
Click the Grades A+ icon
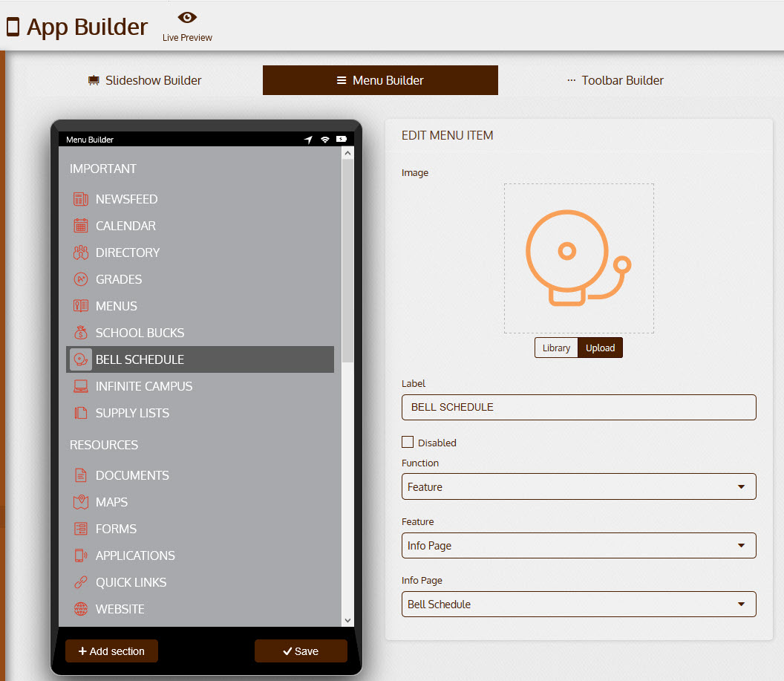(80, 279)
